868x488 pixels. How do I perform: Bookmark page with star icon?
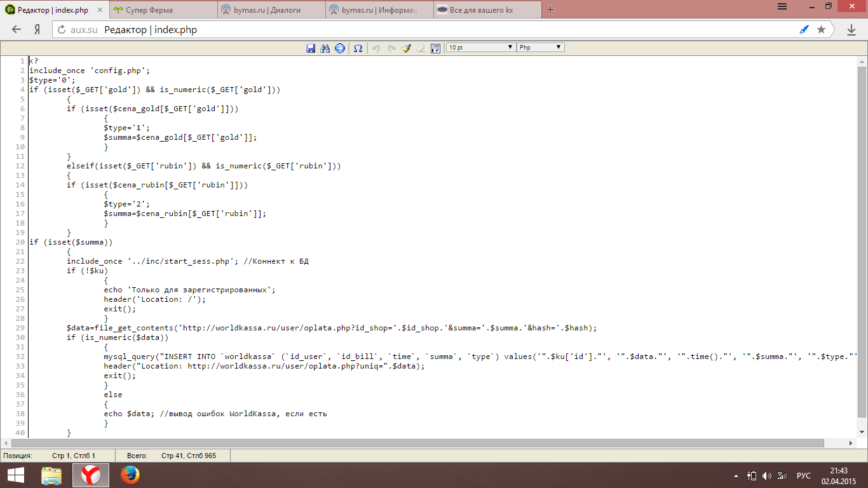(x=821, y=30)
